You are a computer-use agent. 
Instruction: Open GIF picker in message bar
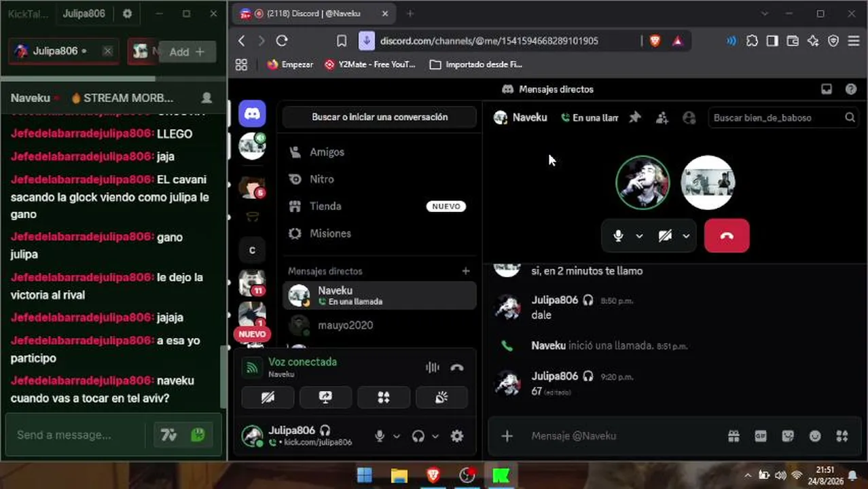[x=761, y=436]
